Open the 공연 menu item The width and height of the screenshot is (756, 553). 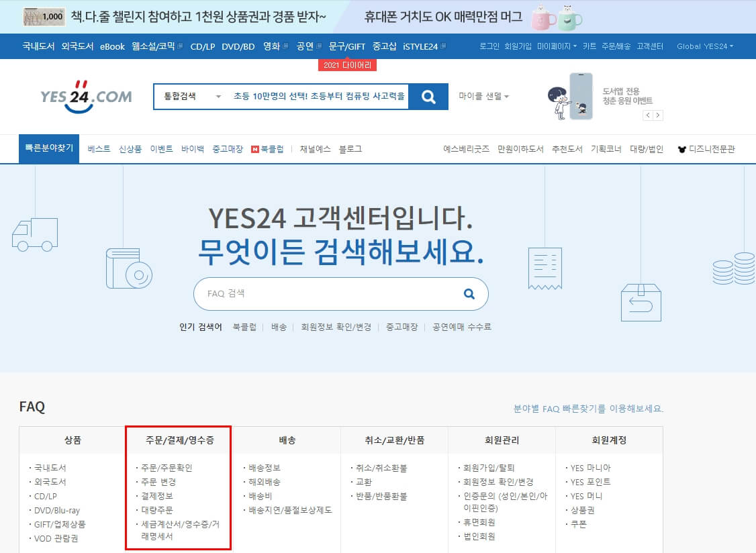(x=309, y=46)
